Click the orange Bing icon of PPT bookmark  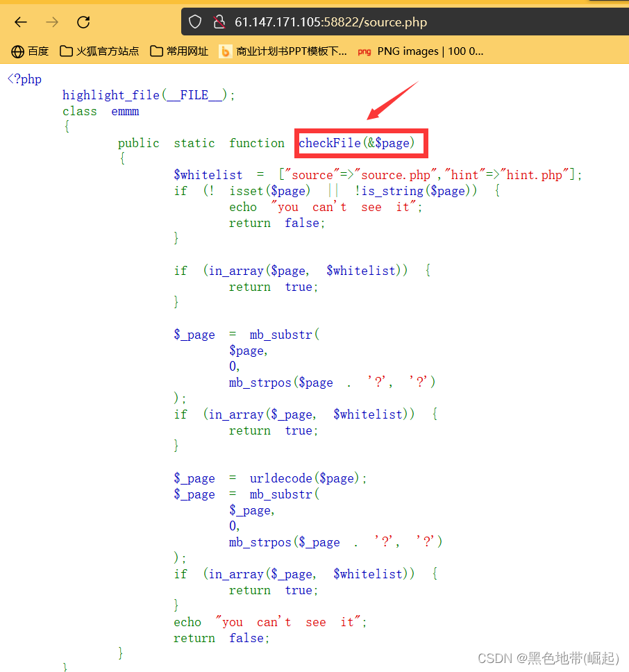(225, 51)
